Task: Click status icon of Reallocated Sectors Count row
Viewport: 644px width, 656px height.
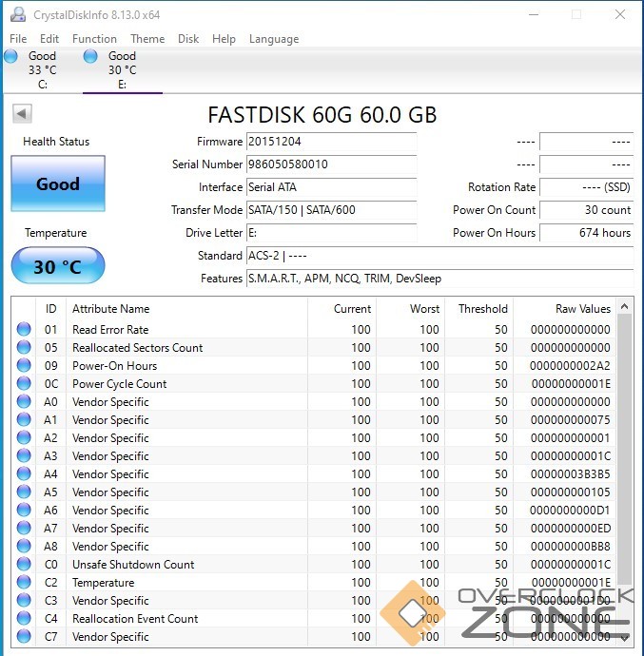Action: coord(24,348)
